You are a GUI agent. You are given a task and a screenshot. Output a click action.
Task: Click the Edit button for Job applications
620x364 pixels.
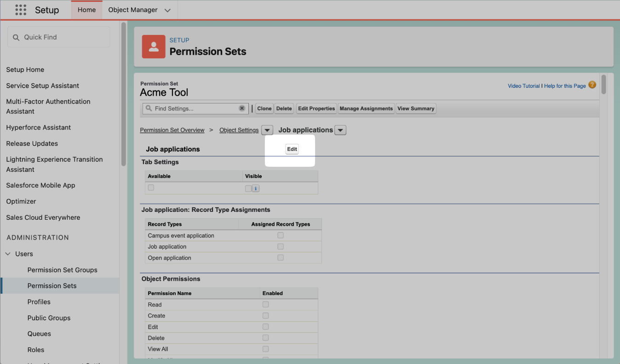(292, 149)
